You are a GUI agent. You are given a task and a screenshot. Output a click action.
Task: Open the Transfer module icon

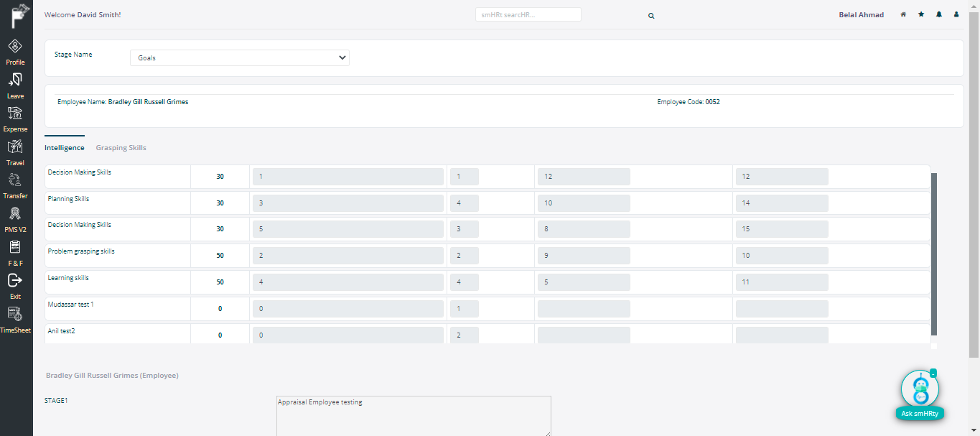15,181
